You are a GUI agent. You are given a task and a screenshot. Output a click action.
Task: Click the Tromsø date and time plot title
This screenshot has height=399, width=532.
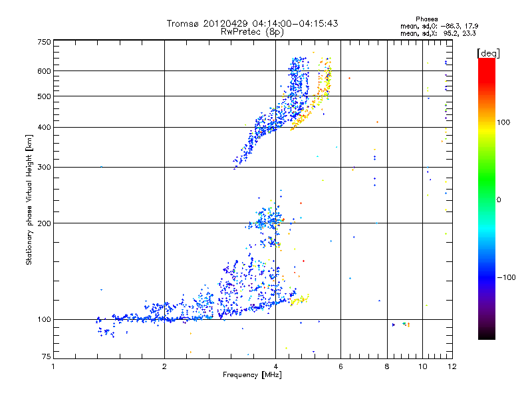point(252,23)
